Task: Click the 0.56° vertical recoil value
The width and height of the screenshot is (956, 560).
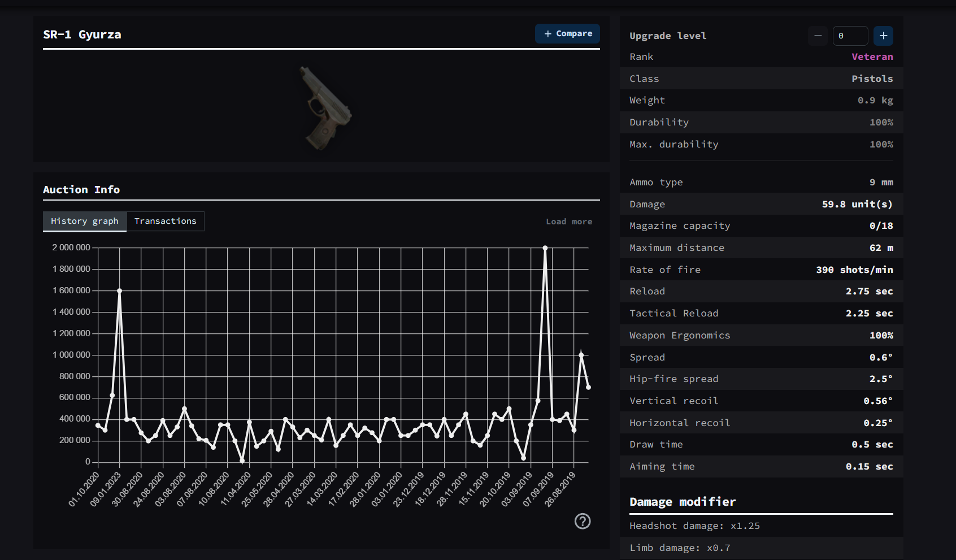Action: coord(878,401)
